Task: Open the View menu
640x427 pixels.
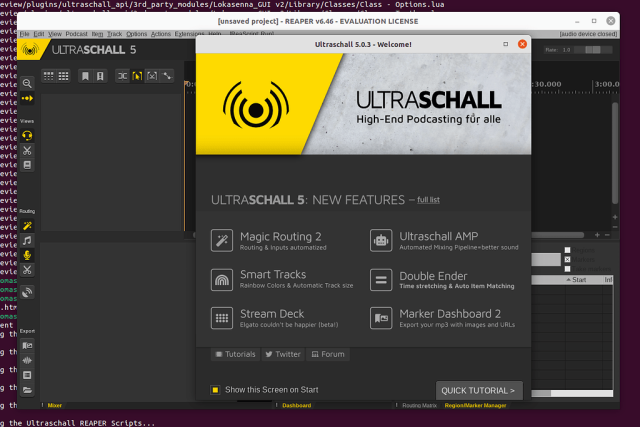Action: coord(55,34)
